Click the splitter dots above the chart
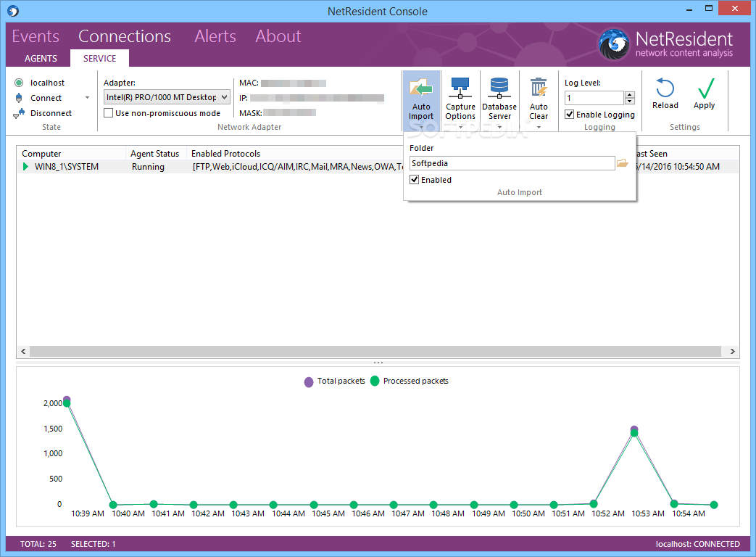The height and width of the screenshot is (557, 756). (x=378, y=362)
